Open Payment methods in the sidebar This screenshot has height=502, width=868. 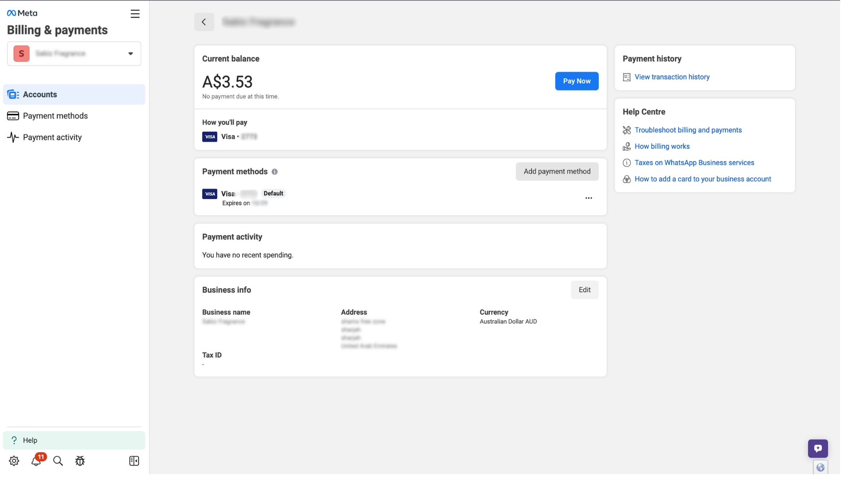[74, 116]
